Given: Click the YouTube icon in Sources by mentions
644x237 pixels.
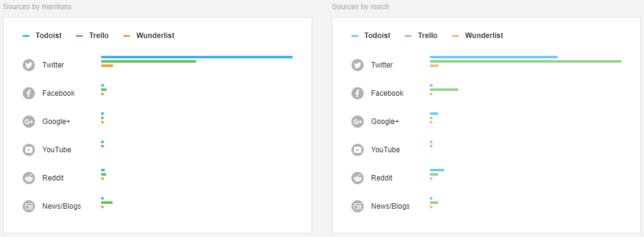Looking at the screenshot, I should pos(29,150).
